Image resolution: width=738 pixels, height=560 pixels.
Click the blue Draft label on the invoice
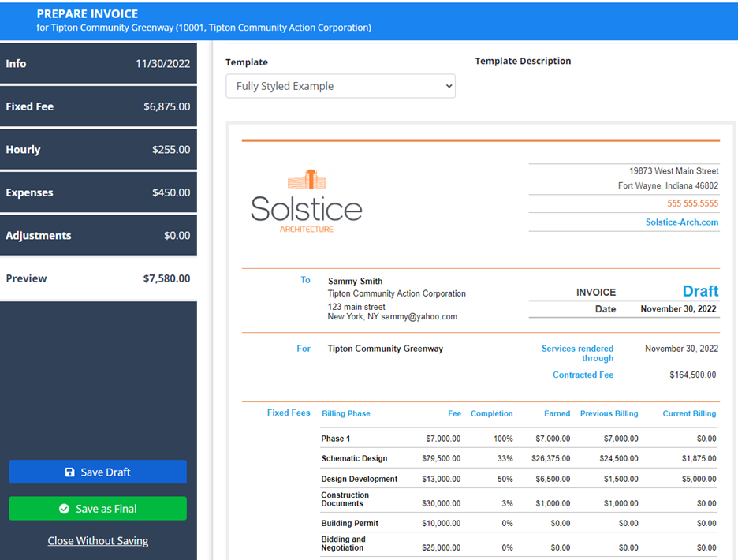(700, 291)
